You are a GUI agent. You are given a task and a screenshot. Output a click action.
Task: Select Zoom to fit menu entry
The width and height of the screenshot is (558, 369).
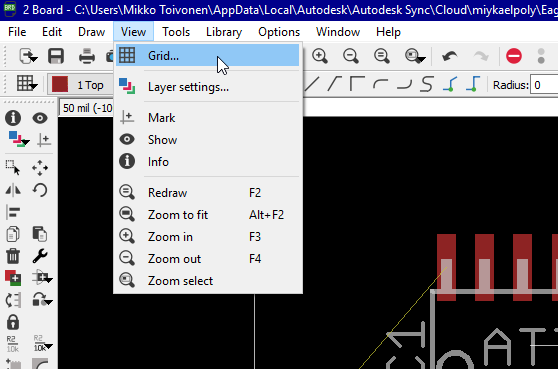click(207, 215)
